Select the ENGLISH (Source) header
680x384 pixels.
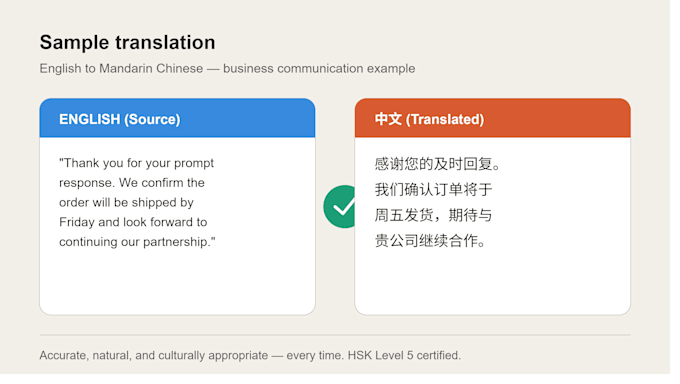pyautogui.click(x=120, y=119)
